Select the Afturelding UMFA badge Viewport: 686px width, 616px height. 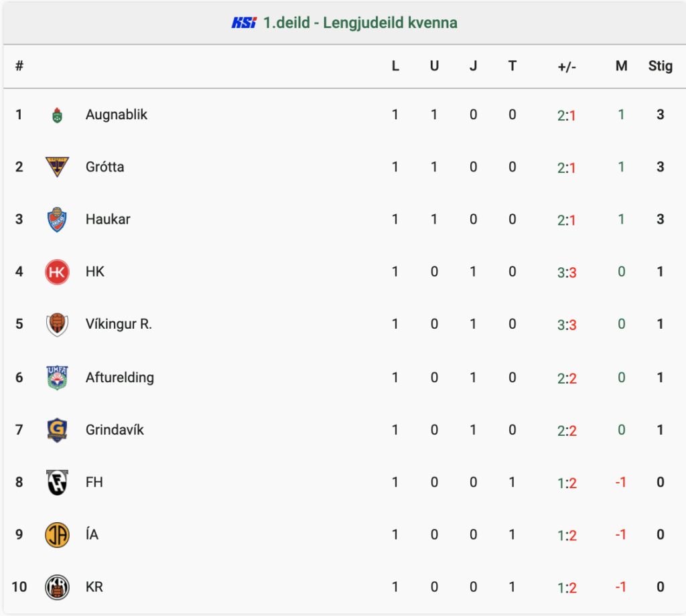click(58, 378)
